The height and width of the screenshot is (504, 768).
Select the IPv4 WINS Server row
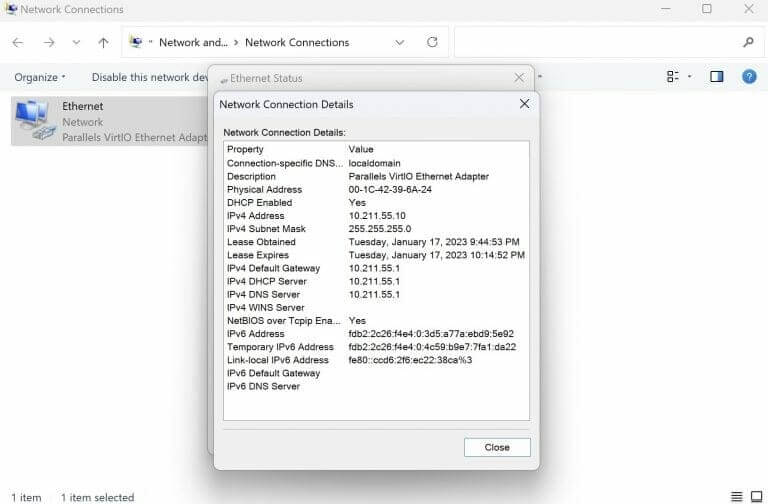point(376,308)
